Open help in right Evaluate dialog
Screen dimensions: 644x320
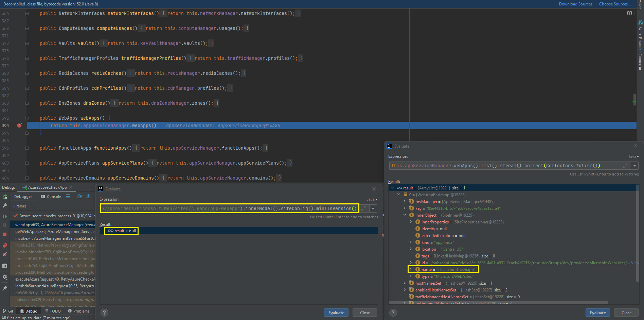pyautogui.click(x=393, y=313)
